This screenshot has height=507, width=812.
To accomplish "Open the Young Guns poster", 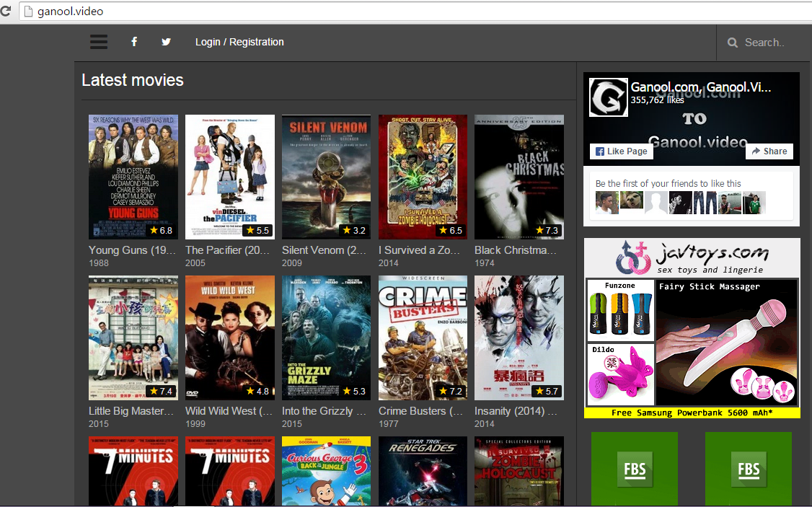I will pyautogui.click(x=133, y=177).
